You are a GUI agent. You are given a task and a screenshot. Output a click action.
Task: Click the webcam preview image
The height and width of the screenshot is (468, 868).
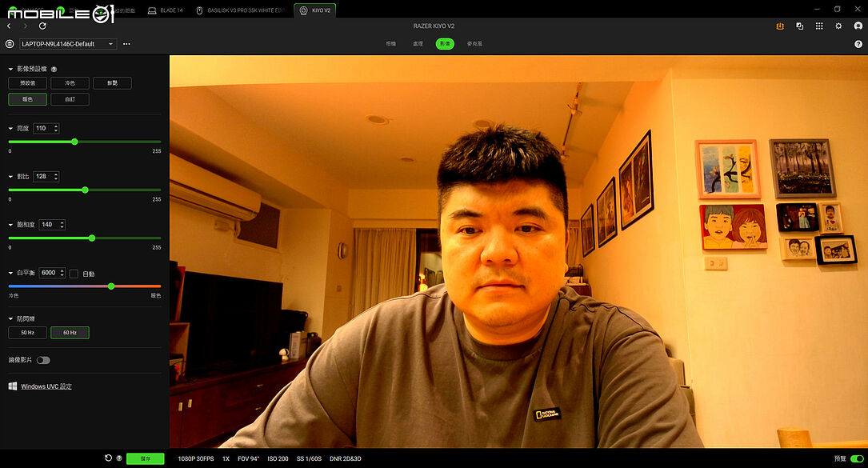coord(518,251)
